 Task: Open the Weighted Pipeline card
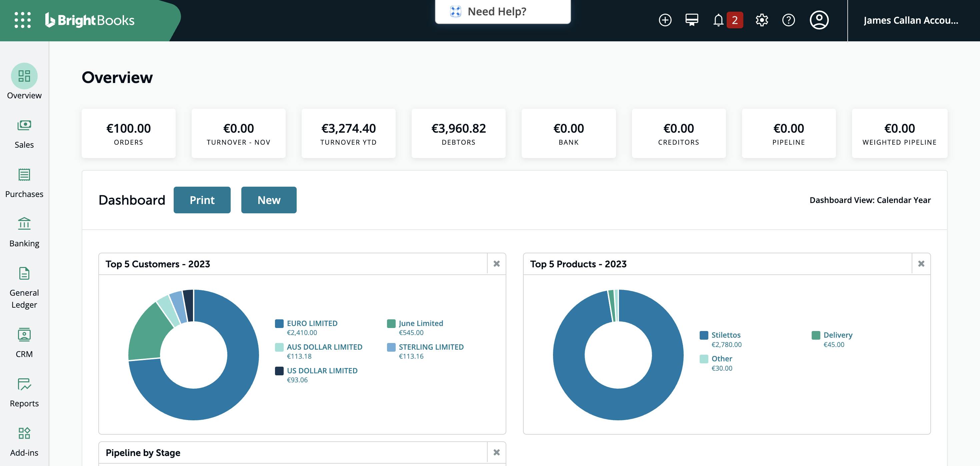click(x=900, y=134)
